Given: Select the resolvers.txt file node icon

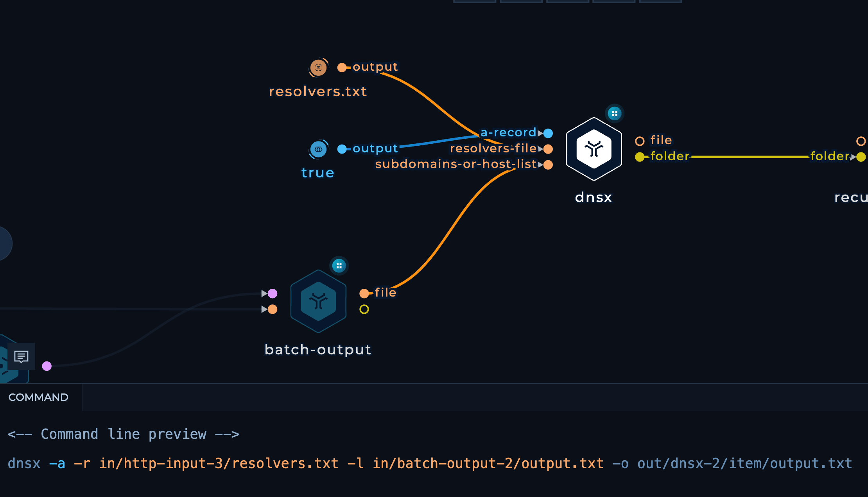Looking at the screenshot, I should pos(318,68).
